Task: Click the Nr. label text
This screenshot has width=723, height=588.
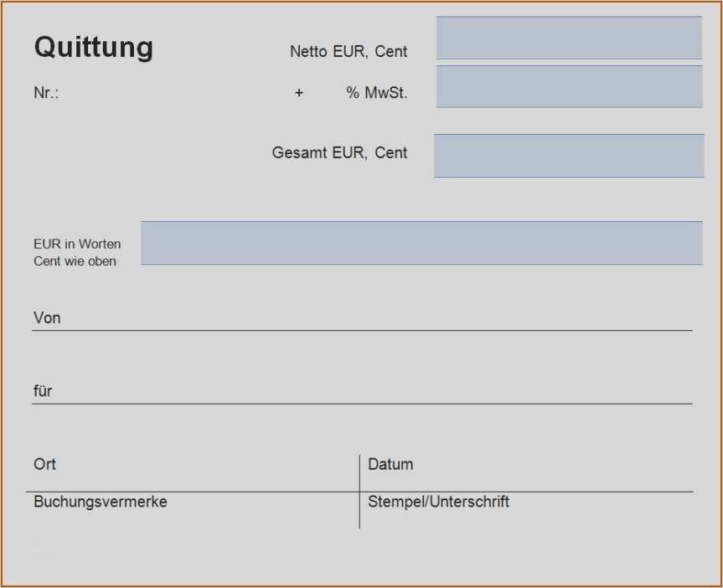Action: [x=44, y=92]
